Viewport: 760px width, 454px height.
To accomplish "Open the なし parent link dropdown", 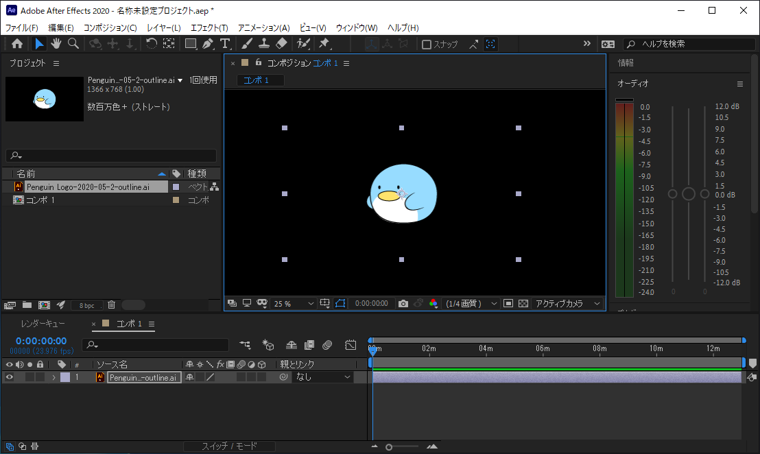I will tap(322, 377).
